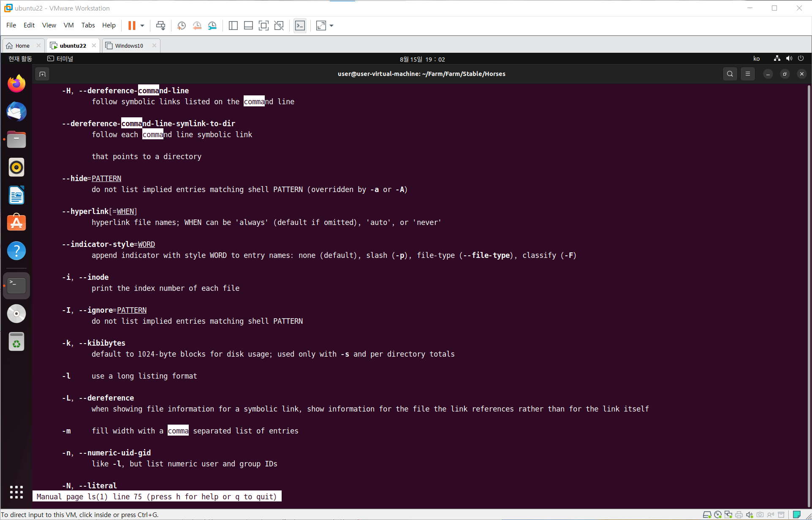Viewport: 812px width, 520px height.
Task: Take a snapshot of this virtual machine
Action: click(x=182, y=26)
